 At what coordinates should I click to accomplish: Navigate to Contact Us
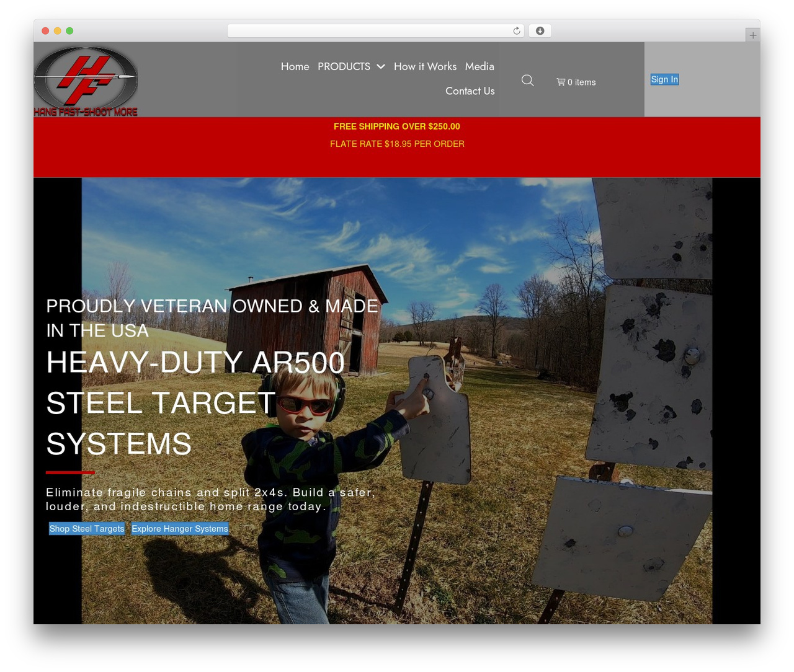point(470,91)
